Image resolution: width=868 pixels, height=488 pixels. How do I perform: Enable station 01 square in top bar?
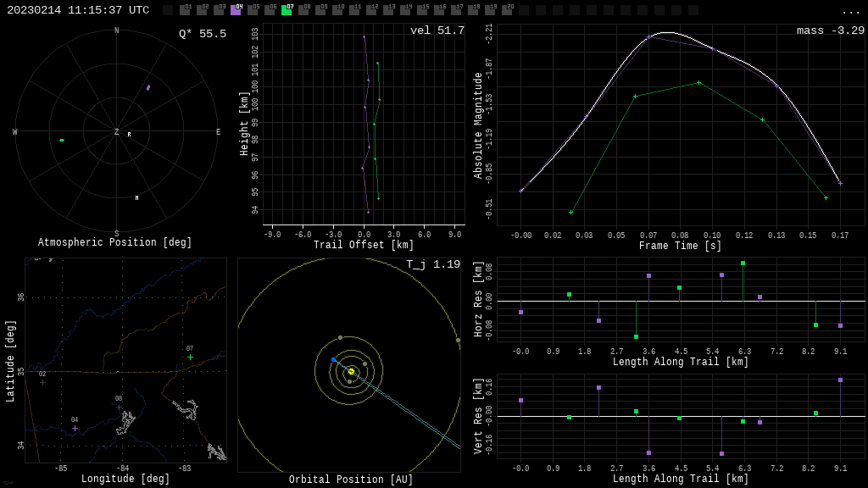pyautogui.click(x=185, y=10)
